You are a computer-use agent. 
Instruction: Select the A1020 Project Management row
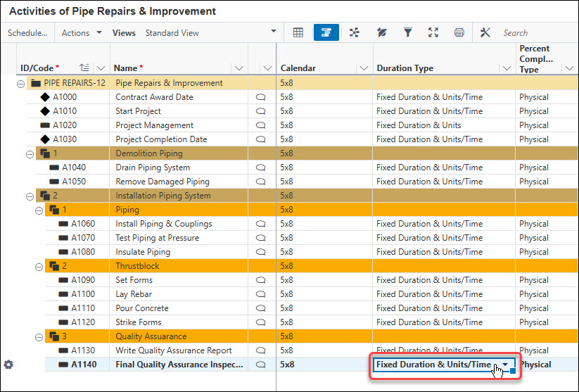point(302,125)
